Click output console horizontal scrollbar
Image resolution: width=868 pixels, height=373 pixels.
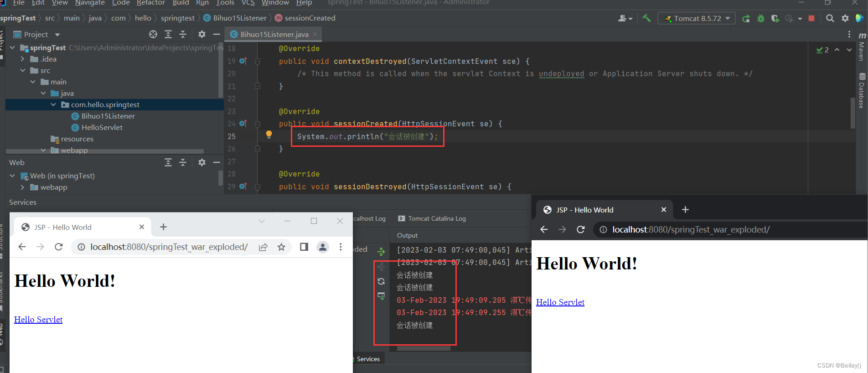tap(424, 348)
